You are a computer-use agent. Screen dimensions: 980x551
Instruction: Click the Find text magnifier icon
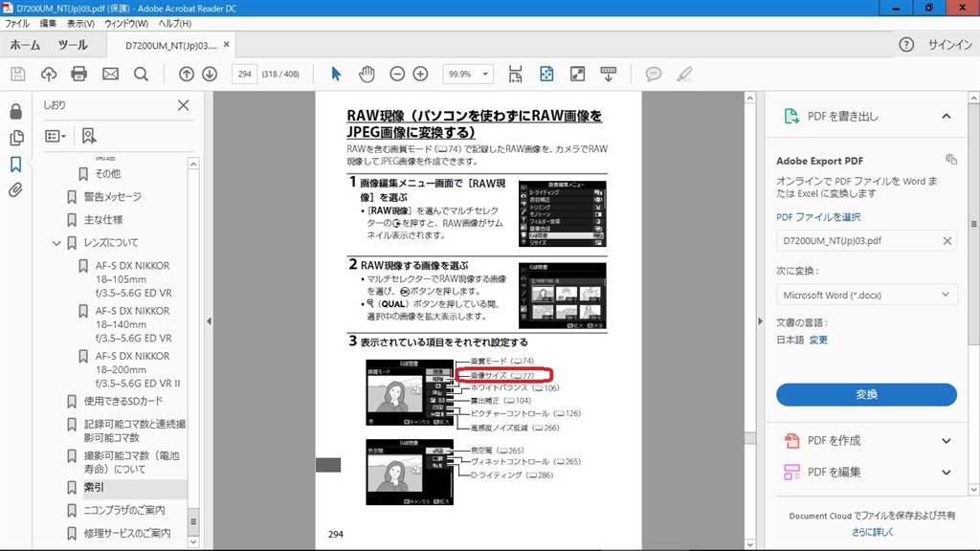tap(141, 74)
